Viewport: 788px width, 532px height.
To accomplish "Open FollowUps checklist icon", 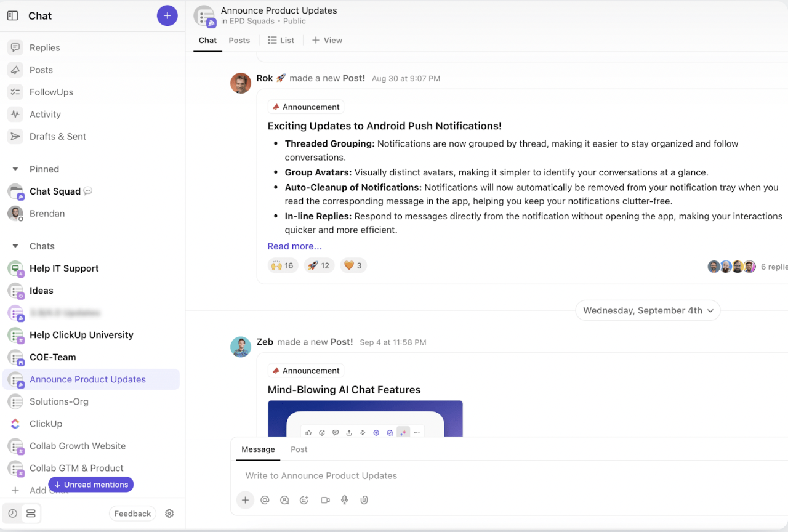I will (15, 92).
